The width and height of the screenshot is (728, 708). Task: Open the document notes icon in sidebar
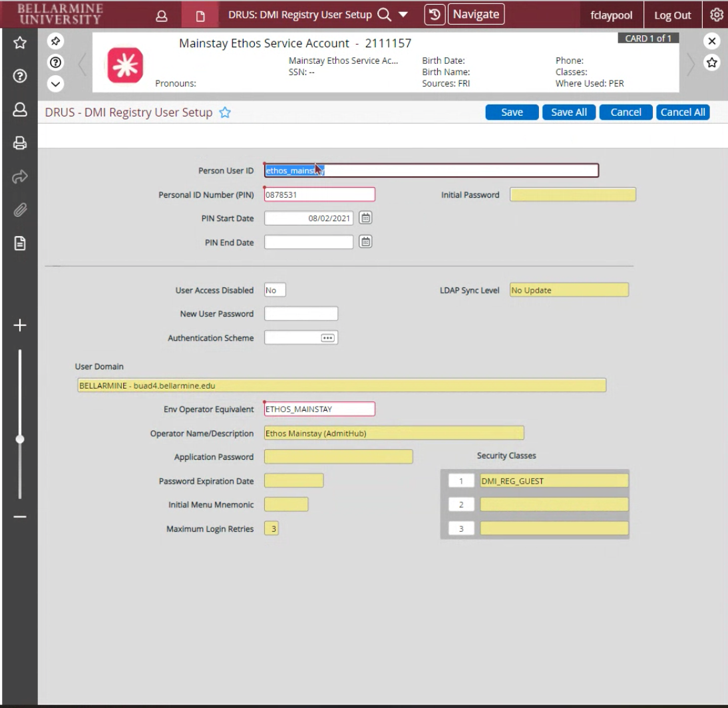click(19, 244)
